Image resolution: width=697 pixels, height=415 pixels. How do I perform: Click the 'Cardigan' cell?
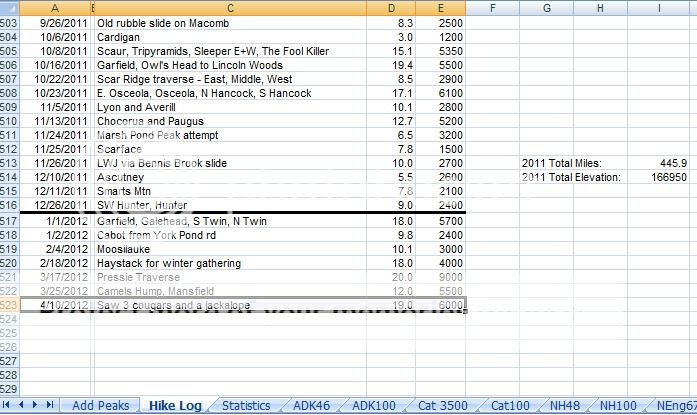coord(230,37)
